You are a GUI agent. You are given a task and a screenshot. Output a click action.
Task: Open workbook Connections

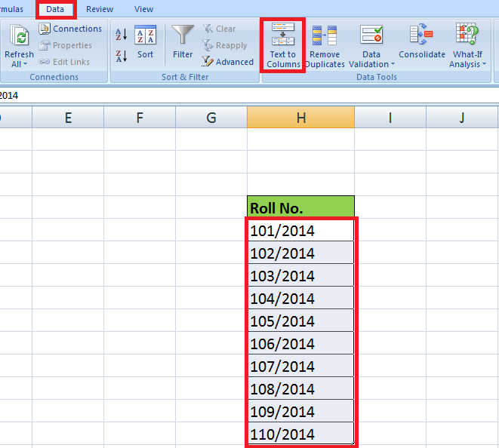tap(71, 29)
